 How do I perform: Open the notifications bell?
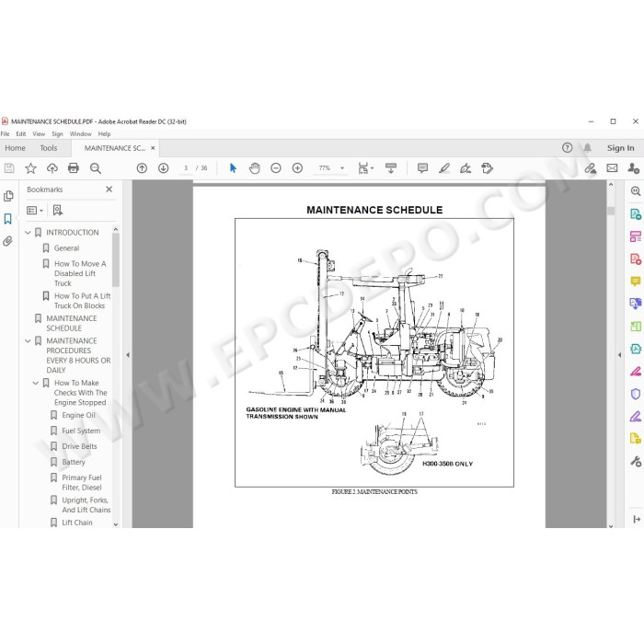588,148
